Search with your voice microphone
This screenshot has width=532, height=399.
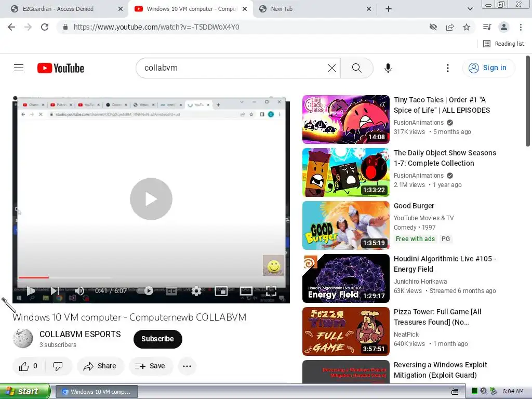388,68
